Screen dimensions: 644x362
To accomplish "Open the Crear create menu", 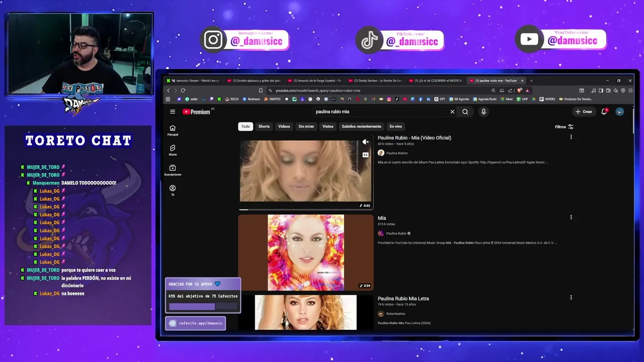I will [x=584, y=112].
